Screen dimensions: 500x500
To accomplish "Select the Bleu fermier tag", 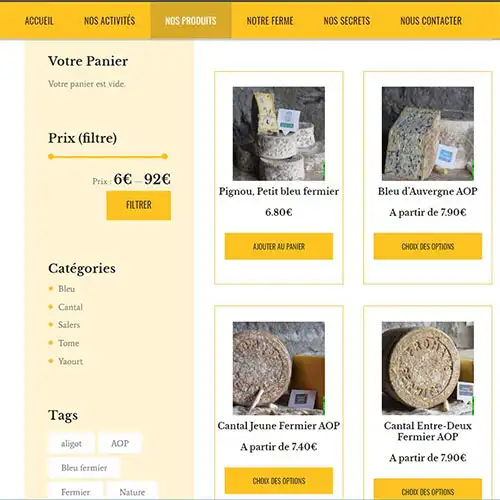I will (84, 468).
